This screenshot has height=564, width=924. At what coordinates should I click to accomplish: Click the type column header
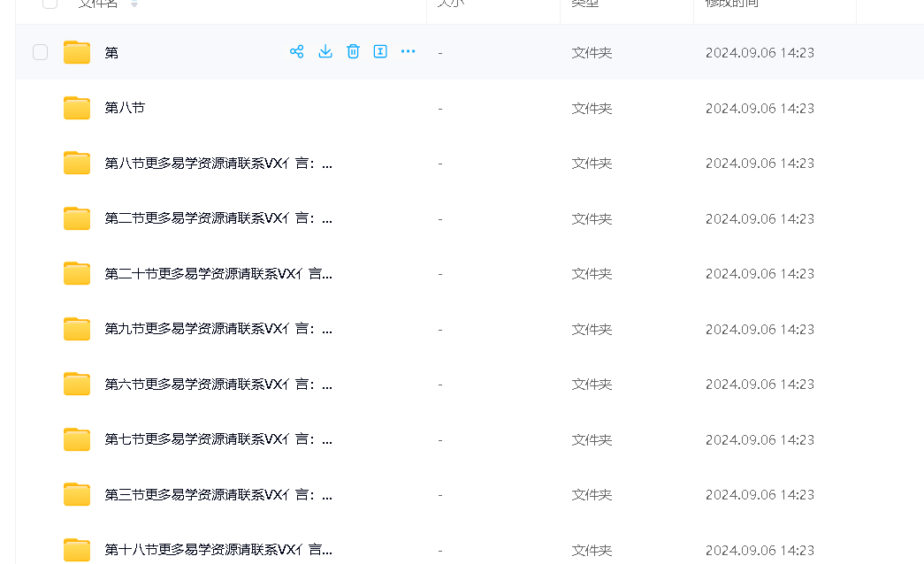click(584, 4)
